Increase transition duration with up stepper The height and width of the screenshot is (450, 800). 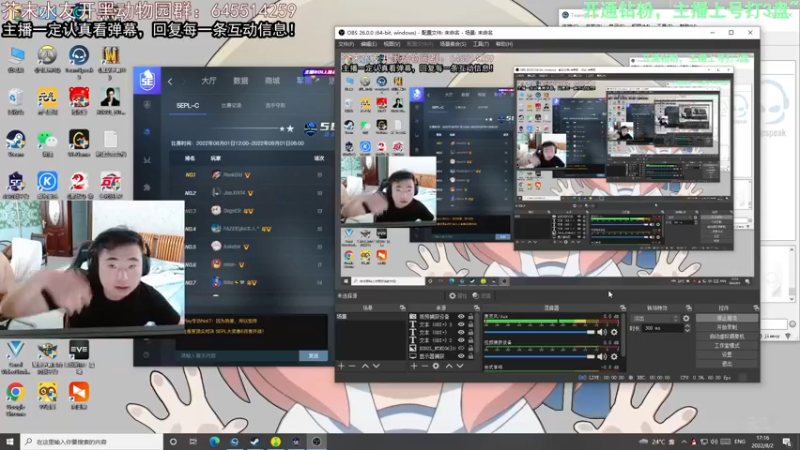point(687,327)
